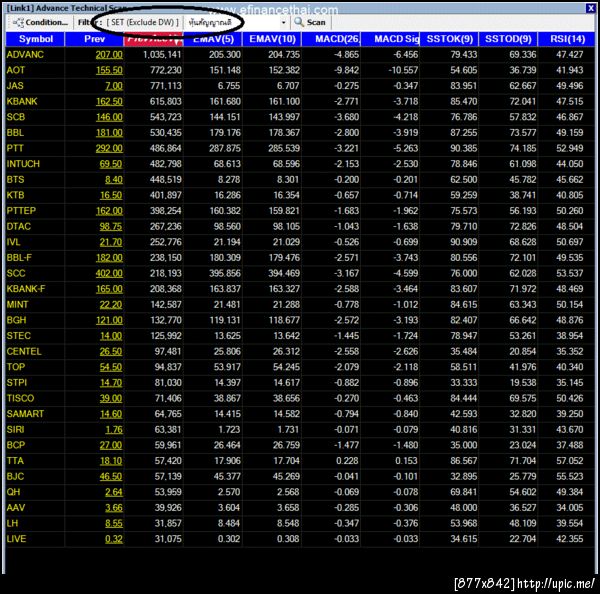
Task: Click the BBL symbol row
Action: (300, 133)
